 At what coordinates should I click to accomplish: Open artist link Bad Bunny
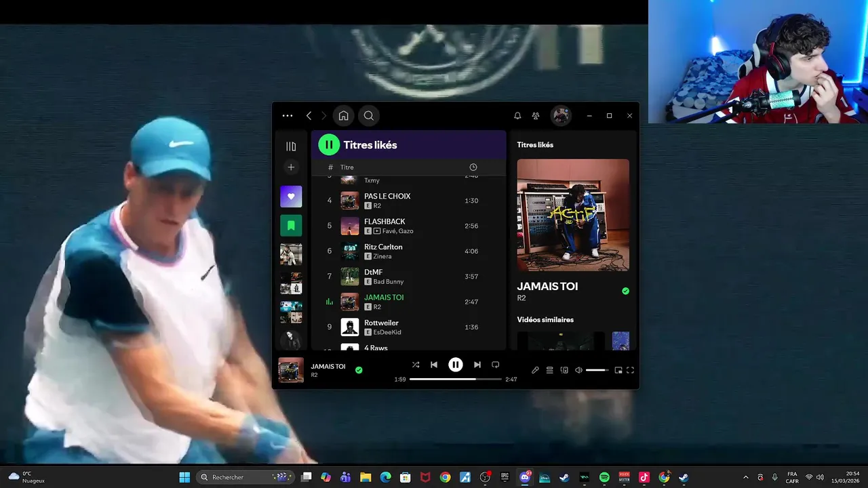(x=389, y=282)
